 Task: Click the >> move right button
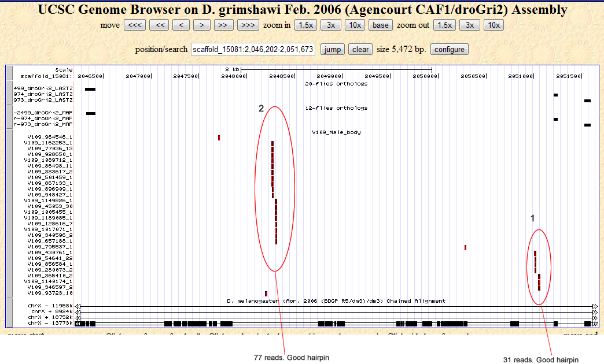tap(224, 25)
